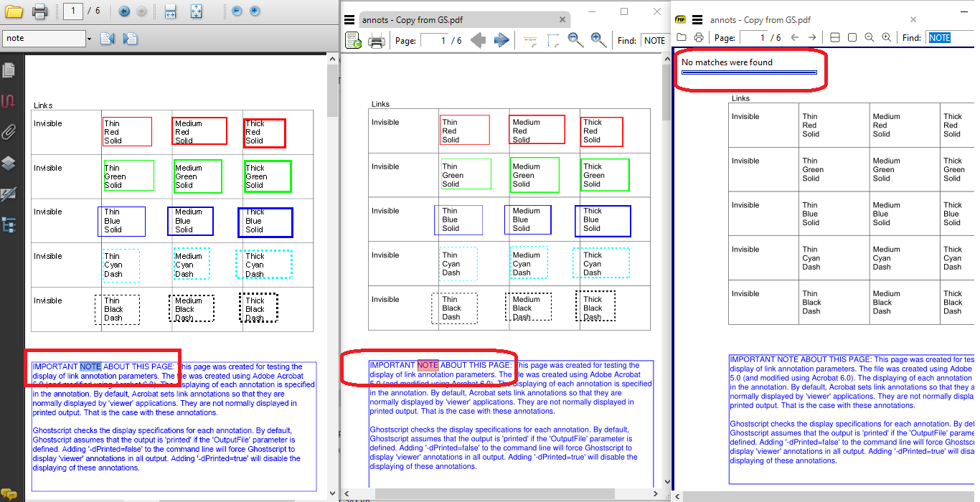This screenshot has width=980, height=502.
Task: Open comments panel at bottom of left sidebar
Action: pos(9,493)
